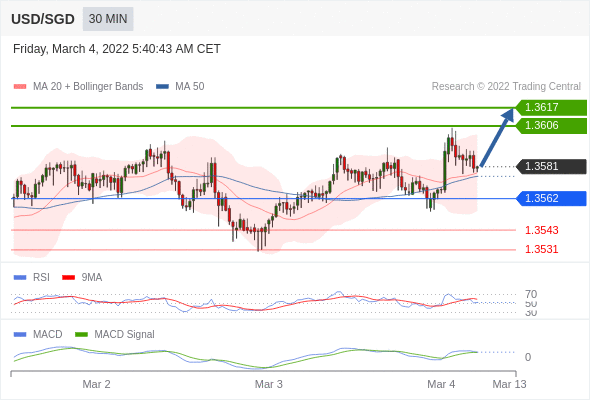Click the MA 20 + Bollinger Bands label

88,87
